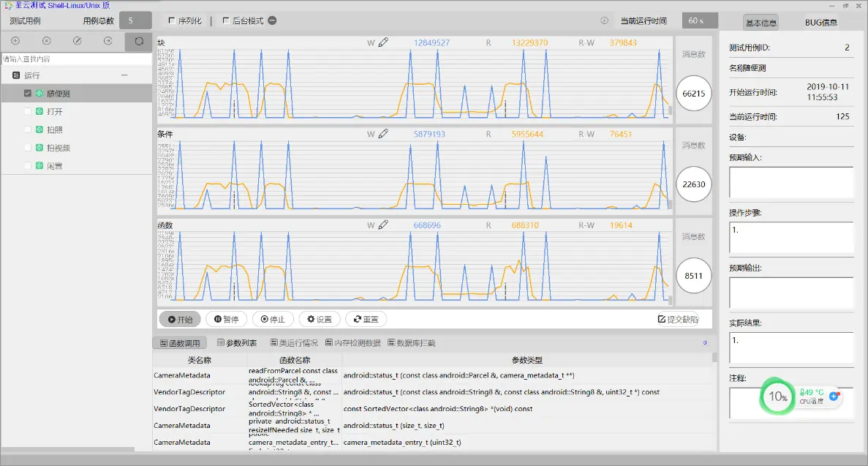Image resolution: width=868 pixels, height=466 pixels.
Task: Toggle the 后台模式 checkbox
Action: (x=226, y=20)
